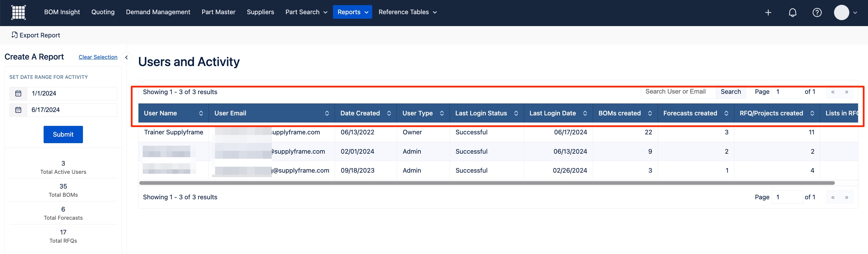The width and height of the screenshot is (868, 254).
Task: Click the Submit button
Action: pos(63,135)
